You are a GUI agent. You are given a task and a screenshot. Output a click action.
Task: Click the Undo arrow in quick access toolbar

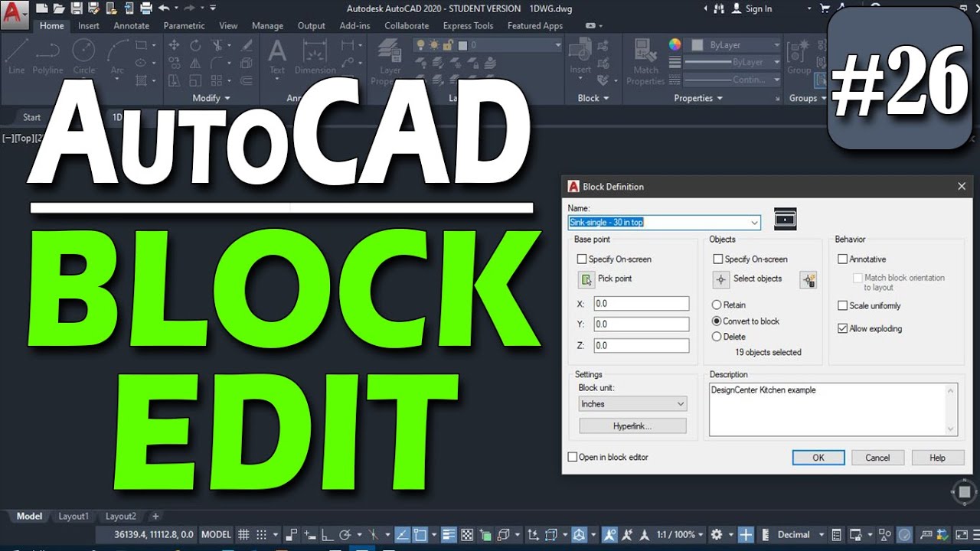pos(163,8)
